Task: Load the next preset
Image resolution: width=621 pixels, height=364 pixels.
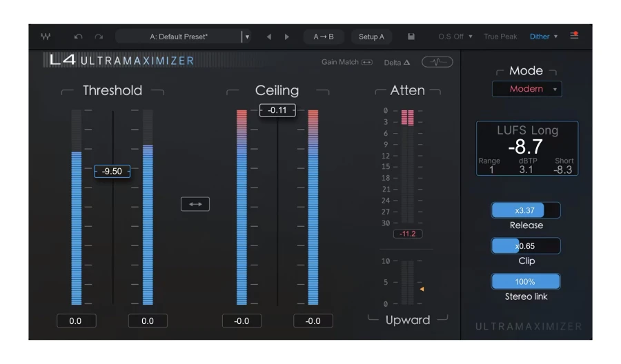Action: (x=287, y=37)
